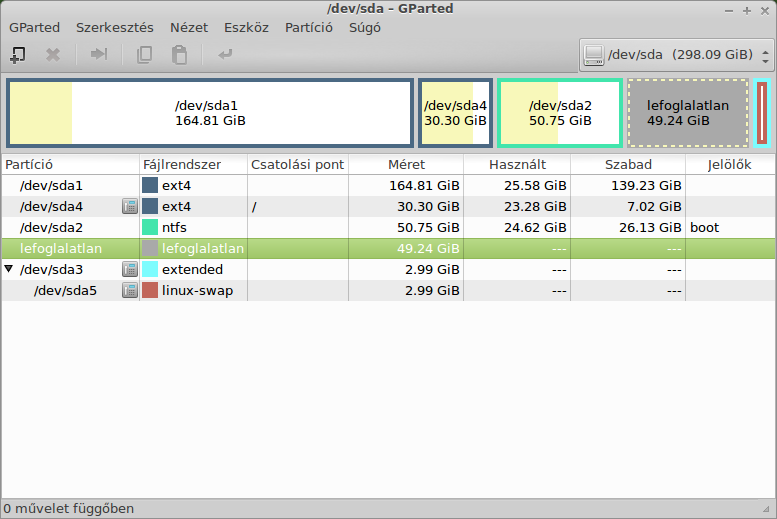This screenshot has width=777, height=519.
Task: Click the 23.28 GiB used value
Action: [x=535, y=206]
